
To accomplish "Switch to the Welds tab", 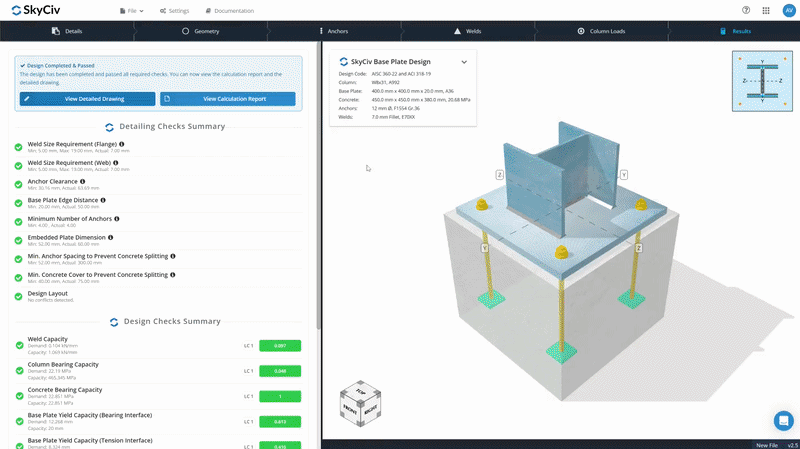I will 468,31.
